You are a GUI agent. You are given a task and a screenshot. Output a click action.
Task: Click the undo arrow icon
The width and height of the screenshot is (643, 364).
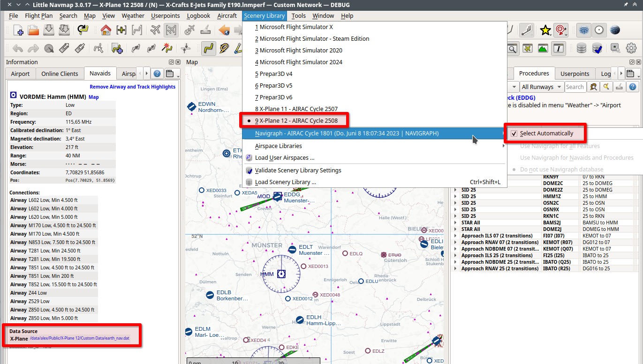(18, 48)
